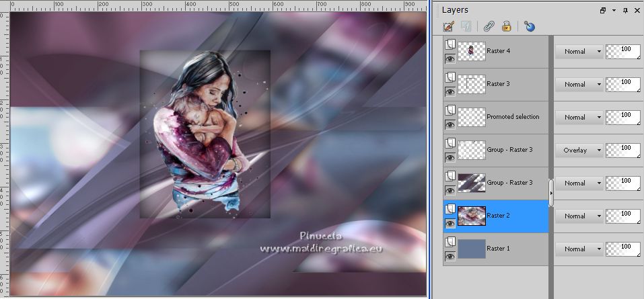Screen dimensions: 644x299
Task: Click the blue sphere layer effects icon
Action: pos(530,27)
